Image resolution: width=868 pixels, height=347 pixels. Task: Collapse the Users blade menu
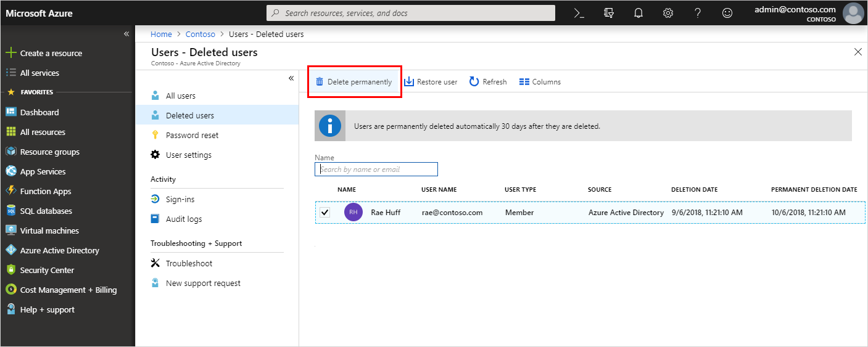tap(291, 78)
